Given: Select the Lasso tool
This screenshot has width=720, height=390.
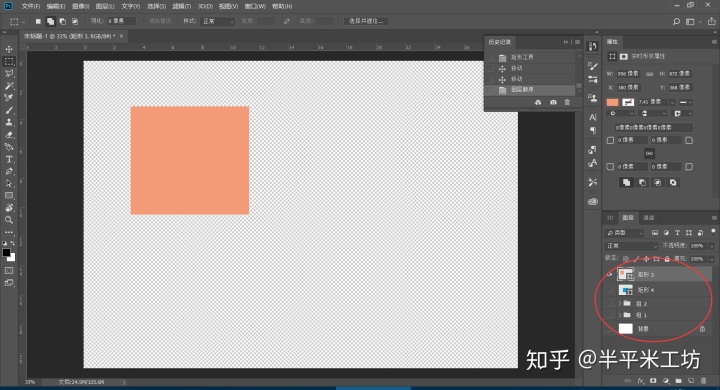Looking at the screenshot, I should click(9, 73).
